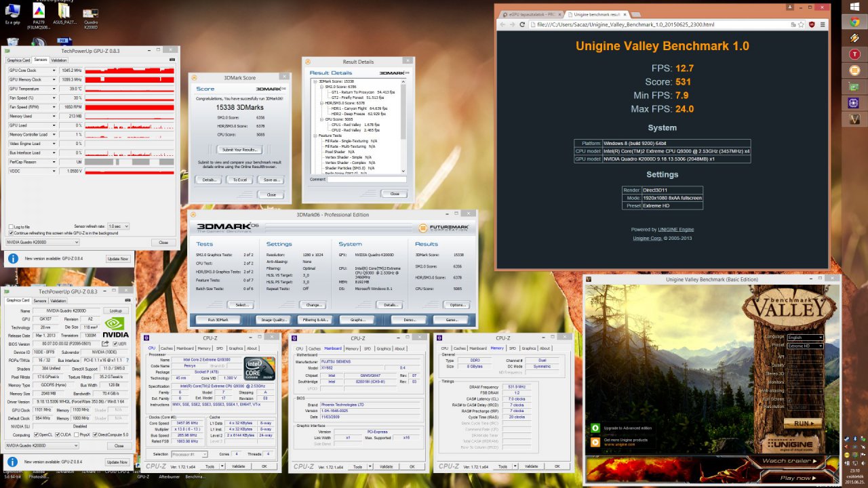Open the GPU-Z screenshot camera icon in Sensors window
Screen dimensions: 868x488
[173, 60]
